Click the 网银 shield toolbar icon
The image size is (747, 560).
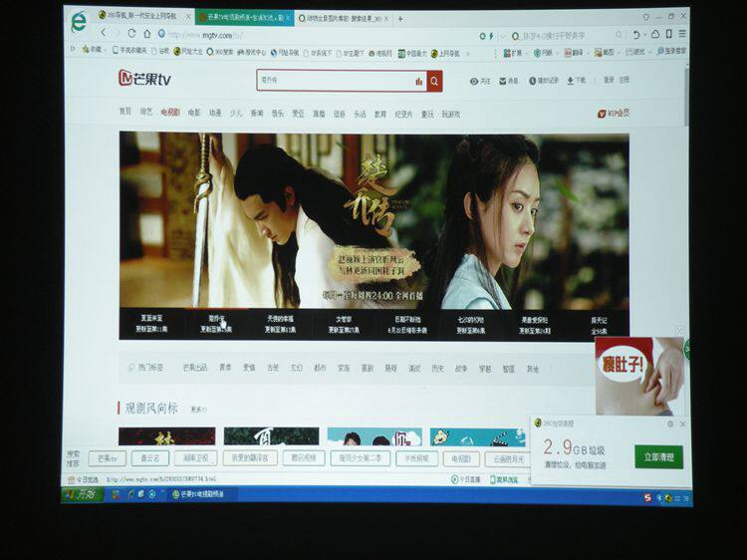(537, 53)
